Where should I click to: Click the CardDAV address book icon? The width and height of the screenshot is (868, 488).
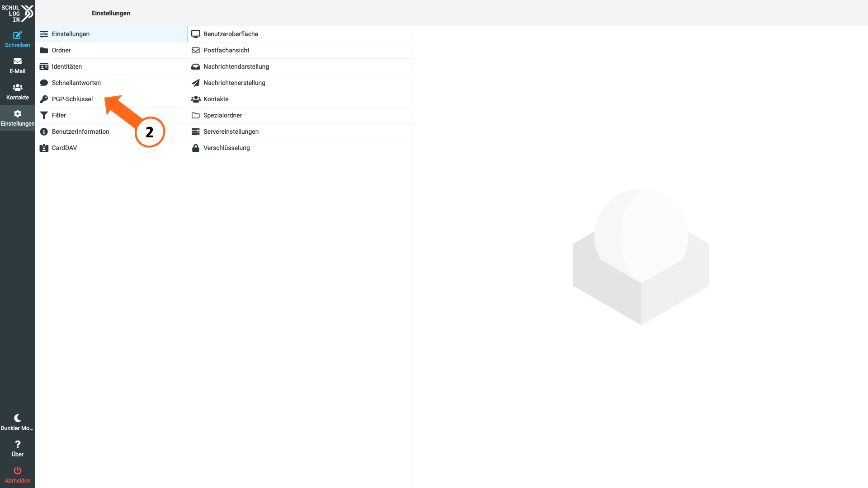point(44,148)
